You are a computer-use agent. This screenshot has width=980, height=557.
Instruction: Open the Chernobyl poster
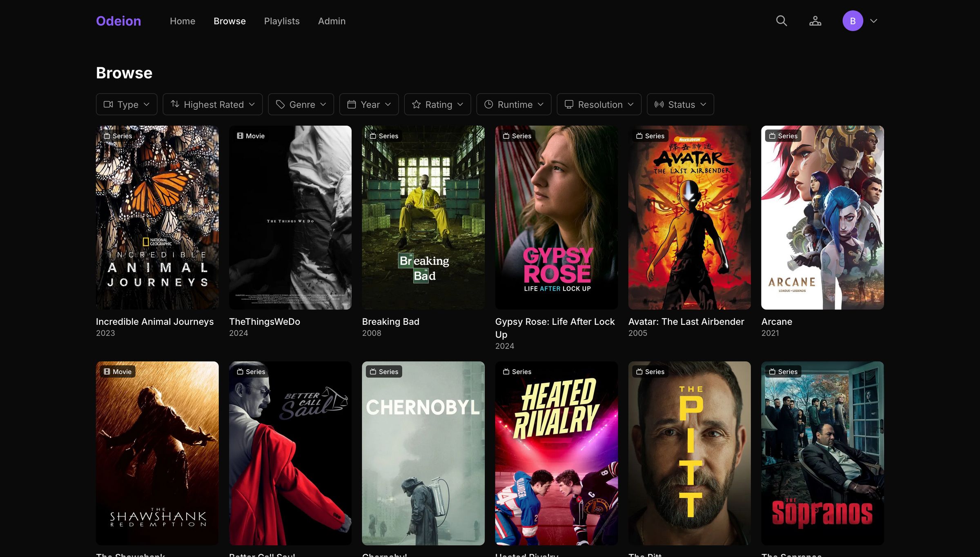(x=423, y=453)
